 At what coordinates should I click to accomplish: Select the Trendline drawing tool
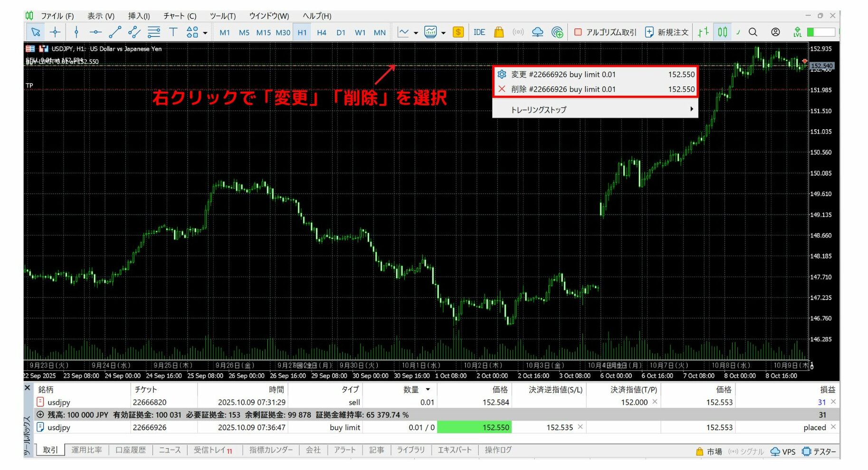pos(114,32)
